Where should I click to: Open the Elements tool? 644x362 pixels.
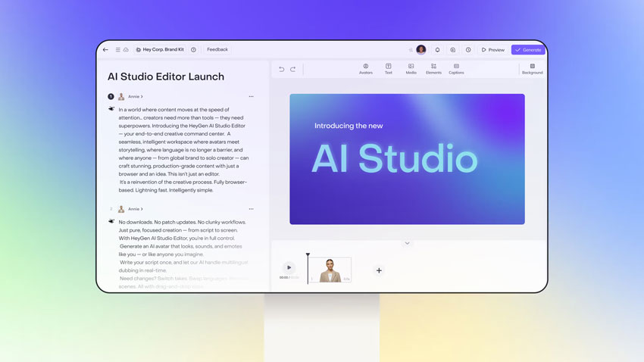pyautogui.click(x=433, y=69)
